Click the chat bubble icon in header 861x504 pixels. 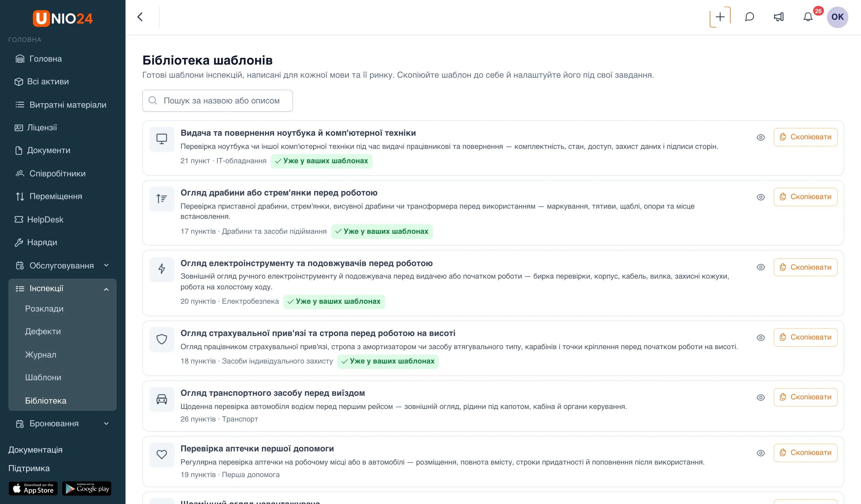click(x=749, y=17)
